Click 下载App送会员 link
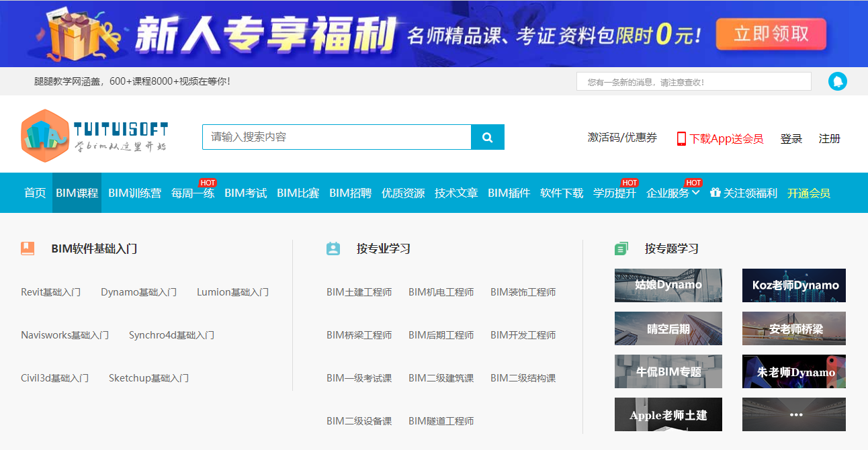The width and height of the screenshot is (868, 450). coord(726,138)
